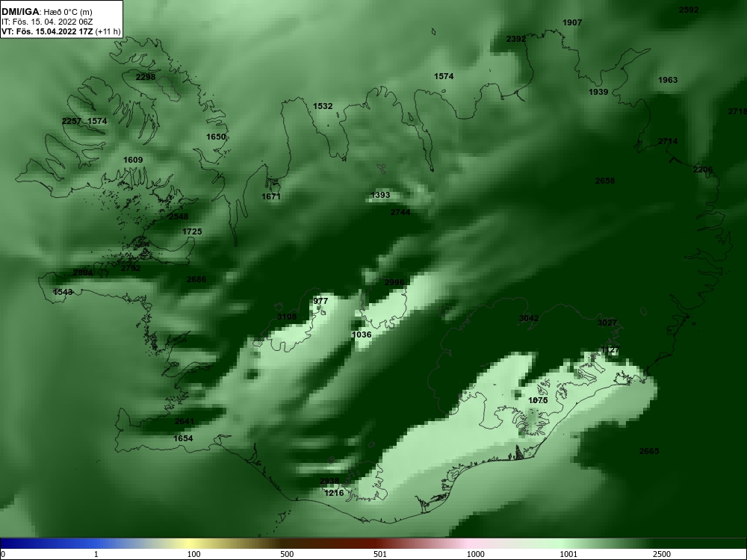Select the 3042 map value
This screenshot has height=560, width=747.
pos(529,318)
